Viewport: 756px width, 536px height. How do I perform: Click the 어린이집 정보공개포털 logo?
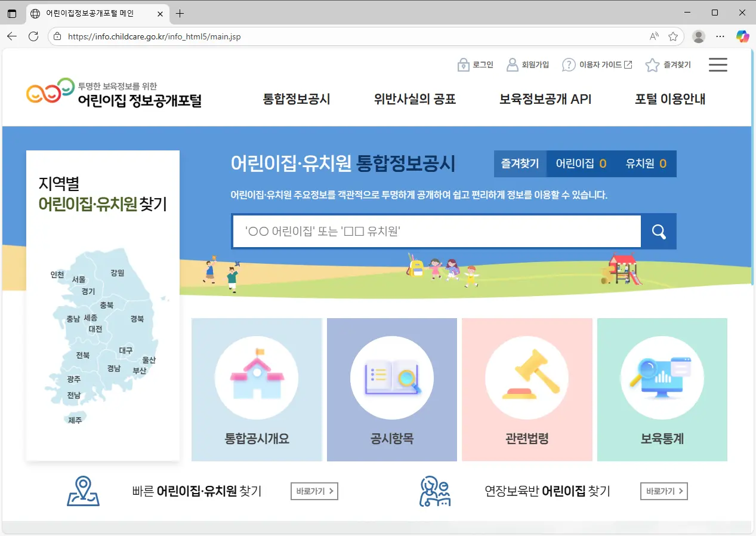(114, 94)
